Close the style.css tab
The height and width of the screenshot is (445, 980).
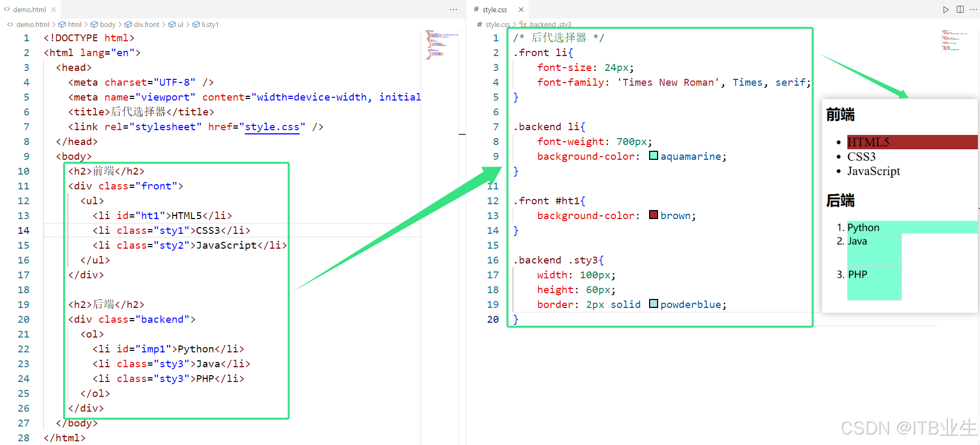521,10
